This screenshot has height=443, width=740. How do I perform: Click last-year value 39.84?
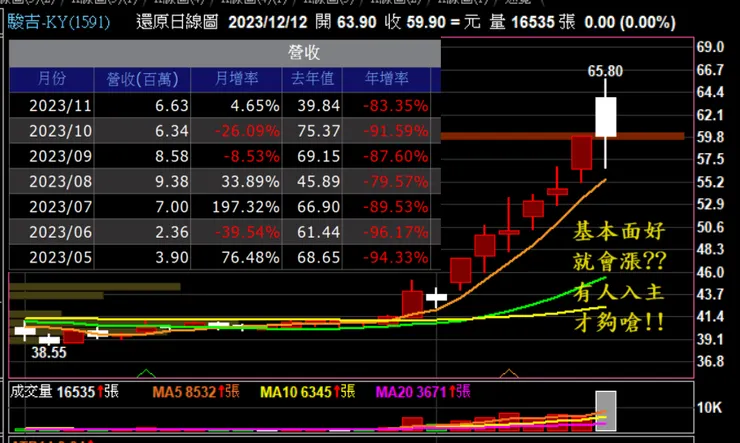point(319,106)
